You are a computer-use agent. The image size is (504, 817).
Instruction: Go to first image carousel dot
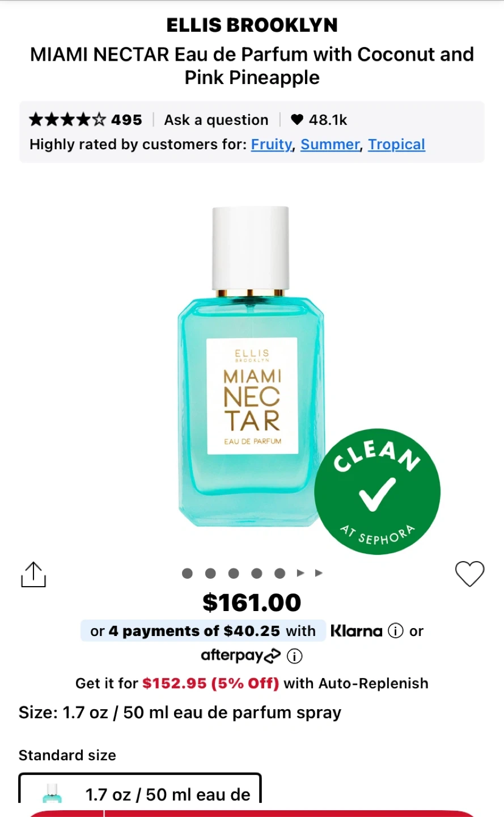pos(187,573)
